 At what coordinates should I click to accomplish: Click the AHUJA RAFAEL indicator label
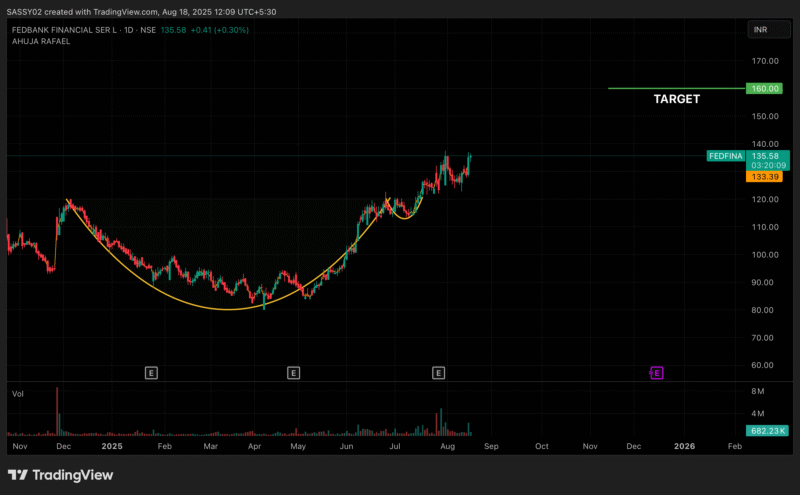click(x=40, y=42)
